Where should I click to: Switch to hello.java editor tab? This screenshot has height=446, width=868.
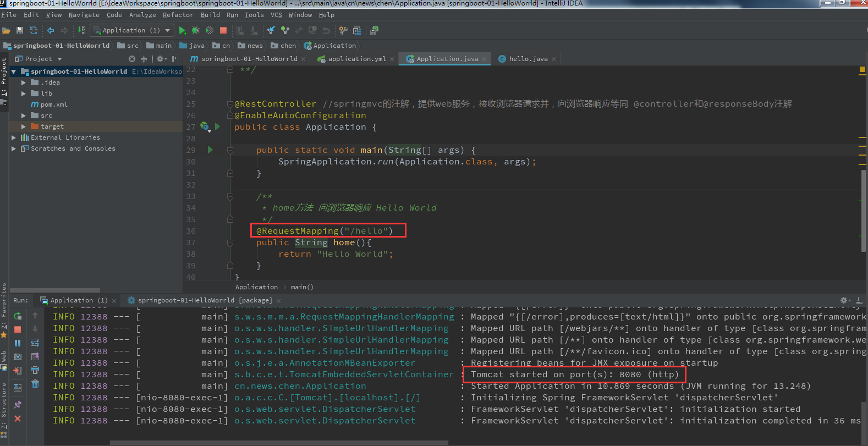(528, 59)
